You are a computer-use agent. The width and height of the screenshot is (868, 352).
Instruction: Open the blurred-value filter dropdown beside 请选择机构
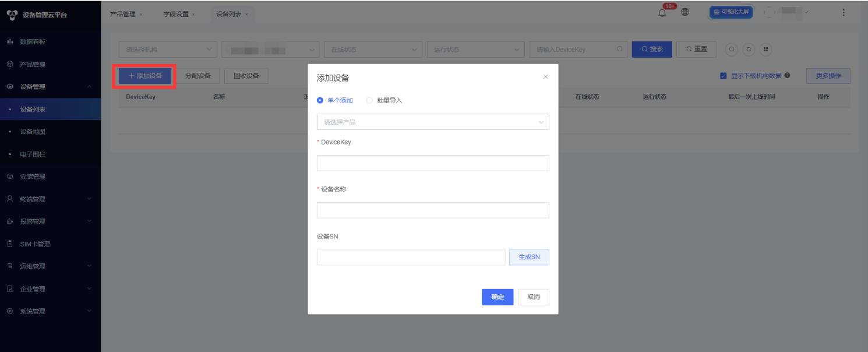pos(271,50)
